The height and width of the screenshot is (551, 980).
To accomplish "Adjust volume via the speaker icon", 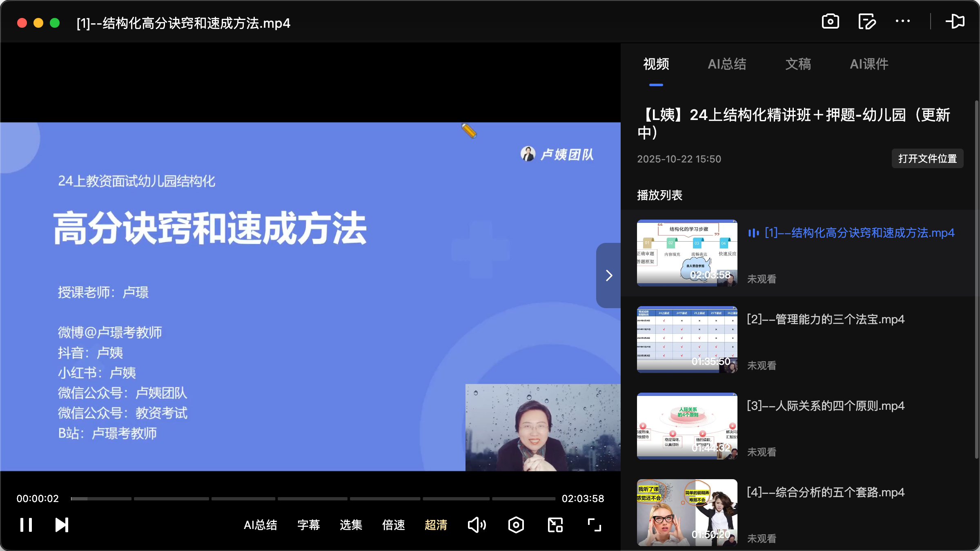I will [477, 525].
